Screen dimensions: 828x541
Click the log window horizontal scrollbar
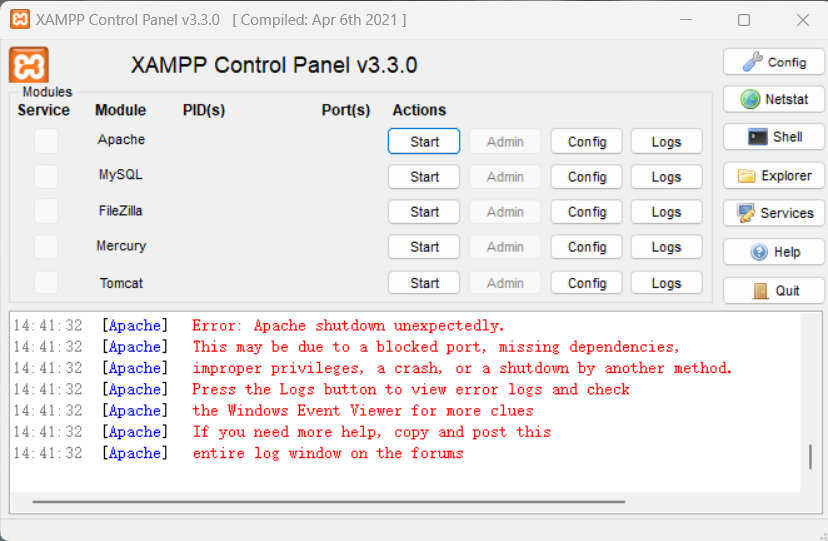328,501
